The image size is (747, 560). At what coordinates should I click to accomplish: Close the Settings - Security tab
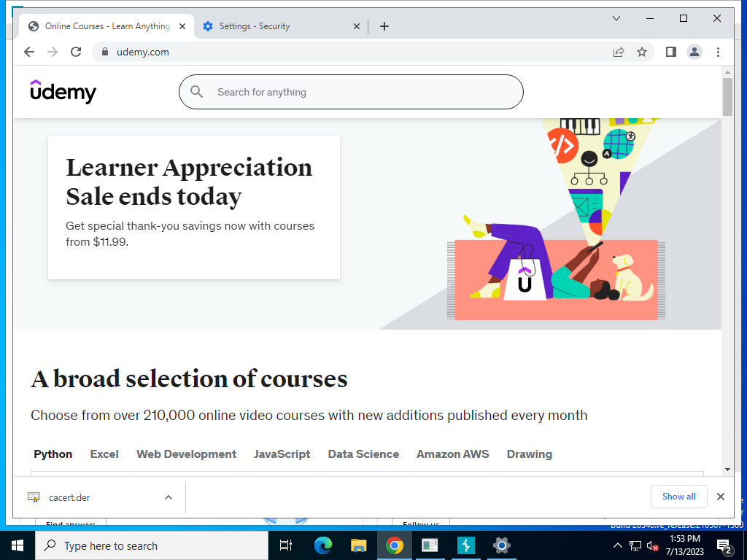click(356, 26)
